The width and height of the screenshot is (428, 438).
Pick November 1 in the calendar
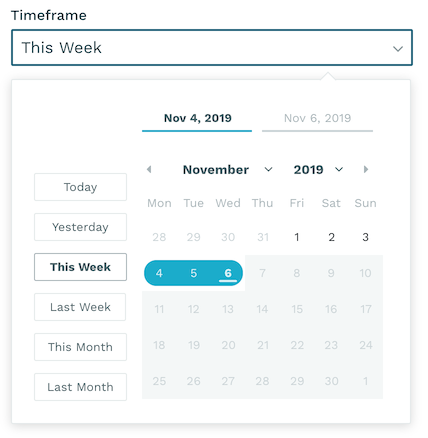[297, 237]
